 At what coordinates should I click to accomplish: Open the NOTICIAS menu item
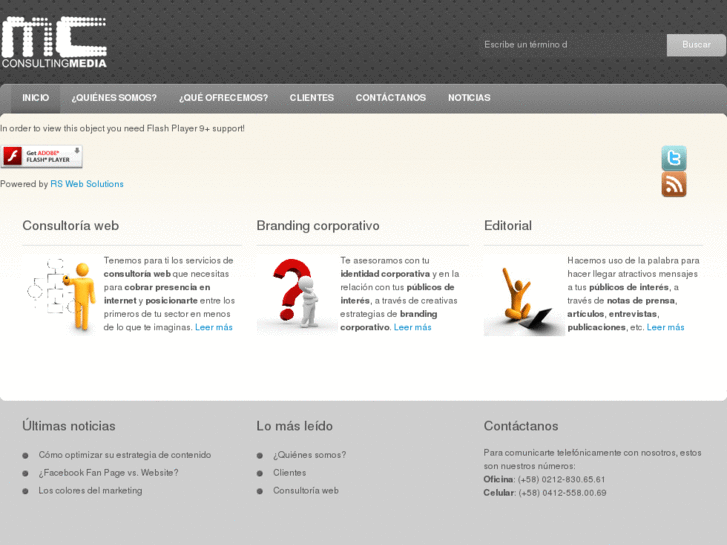click(469, 98)
